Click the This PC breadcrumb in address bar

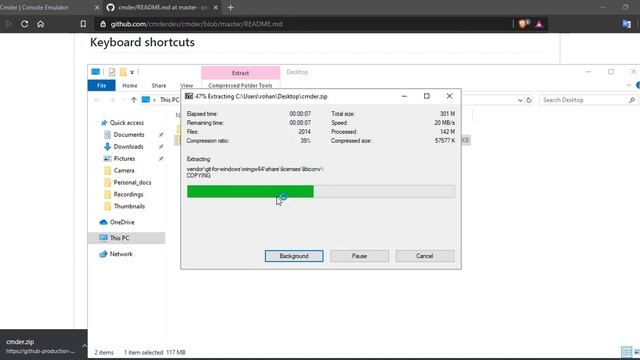(x=169, y=100)
